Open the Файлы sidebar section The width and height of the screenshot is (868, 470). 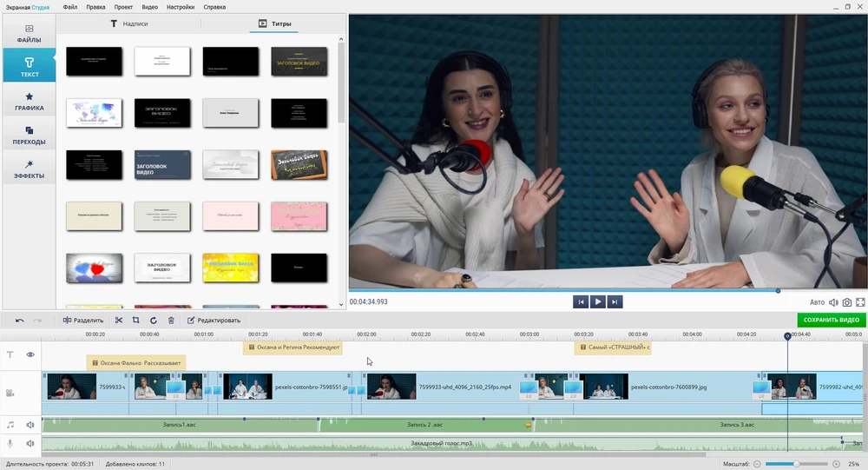click(x=29, y=34)
